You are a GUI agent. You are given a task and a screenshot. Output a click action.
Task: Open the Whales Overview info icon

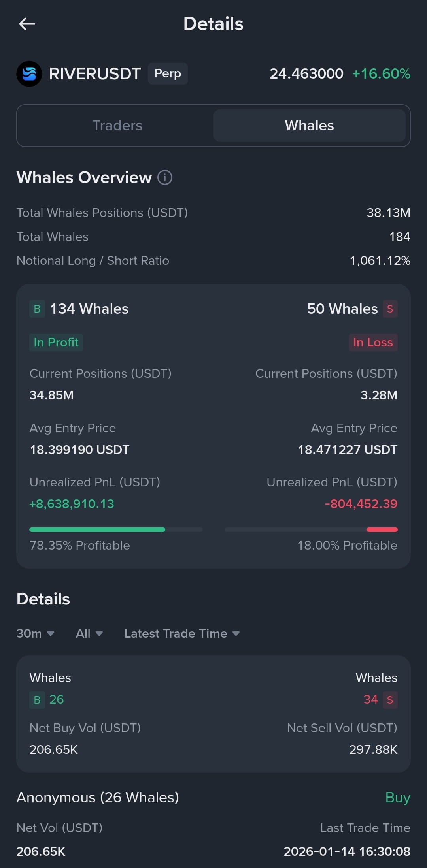[165, 177]
